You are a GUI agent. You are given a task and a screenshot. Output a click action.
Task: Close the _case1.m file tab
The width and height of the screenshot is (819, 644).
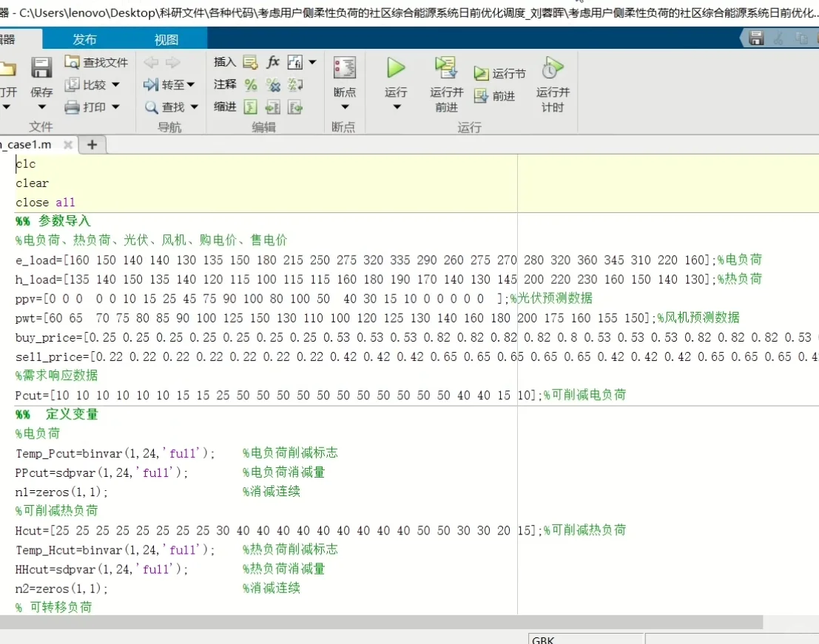pos(68,145)
